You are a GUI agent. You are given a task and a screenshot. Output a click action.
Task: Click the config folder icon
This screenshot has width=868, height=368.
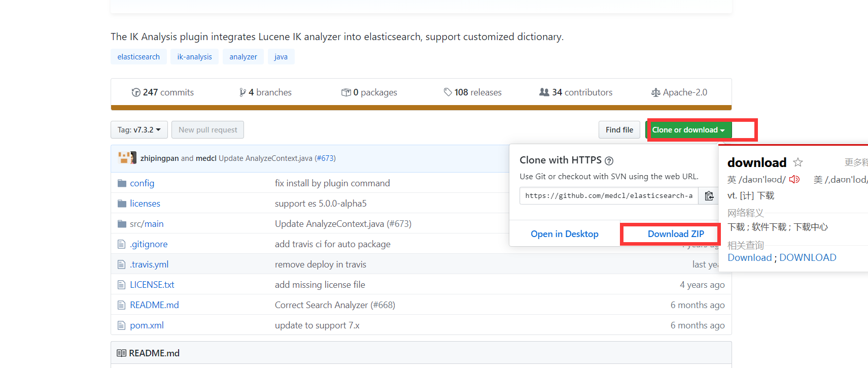coord(122,183)
